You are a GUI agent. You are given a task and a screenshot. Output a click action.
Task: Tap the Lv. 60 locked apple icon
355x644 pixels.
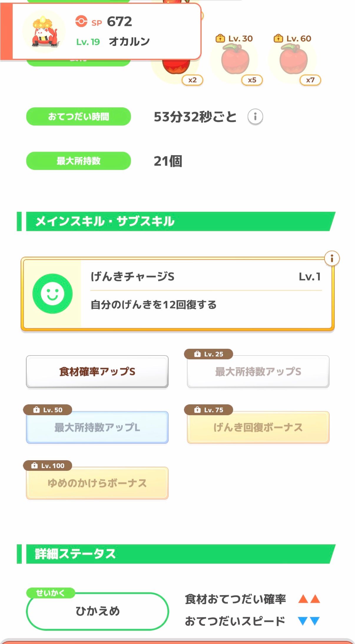[293, 60]
